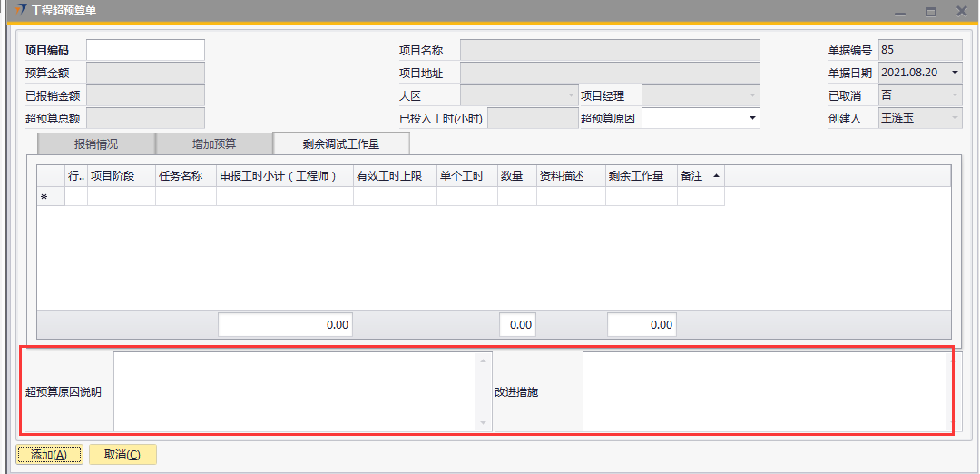Click into the 超预算原因说明 text area
Image resolution: width=980 pixels, height=474 pixels.
[x=295, y=391]
